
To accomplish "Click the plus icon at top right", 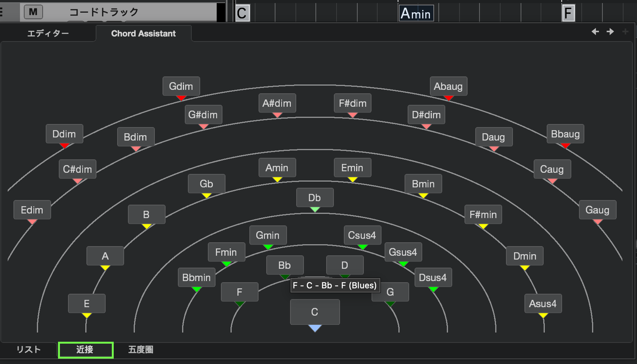I will (625, 31).
